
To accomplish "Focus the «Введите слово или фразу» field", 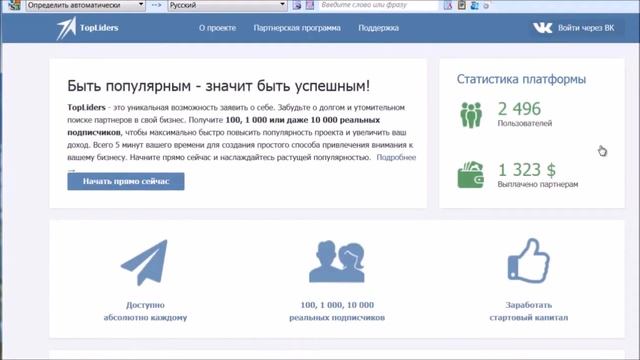I will pyautogui.click(x=378, y=5).
